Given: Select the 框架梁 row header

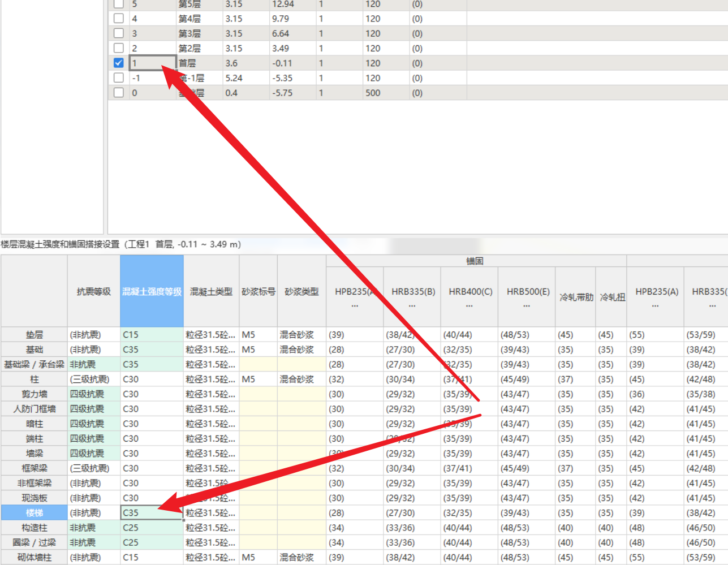Looking at the screenshot, I should click(x=35, y=468).
